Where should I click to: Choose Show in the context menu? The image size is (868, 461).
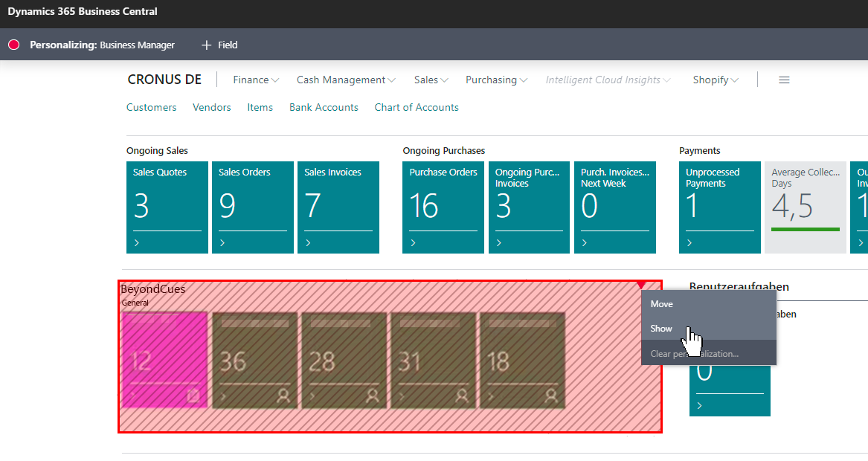pyautogui.click(x=709, y=328)
